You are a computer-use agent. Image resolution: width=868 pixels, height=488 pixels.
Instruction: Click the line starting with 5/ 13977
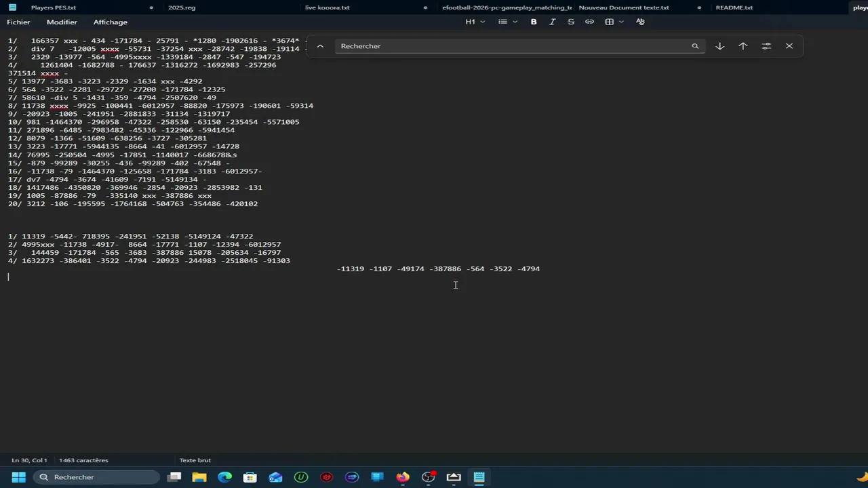[105, 81]
